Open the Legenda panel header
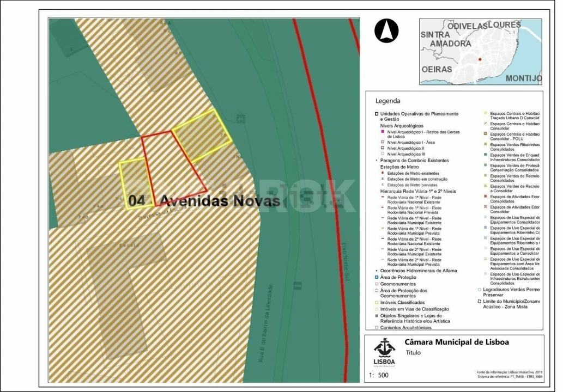 [387, 100]
